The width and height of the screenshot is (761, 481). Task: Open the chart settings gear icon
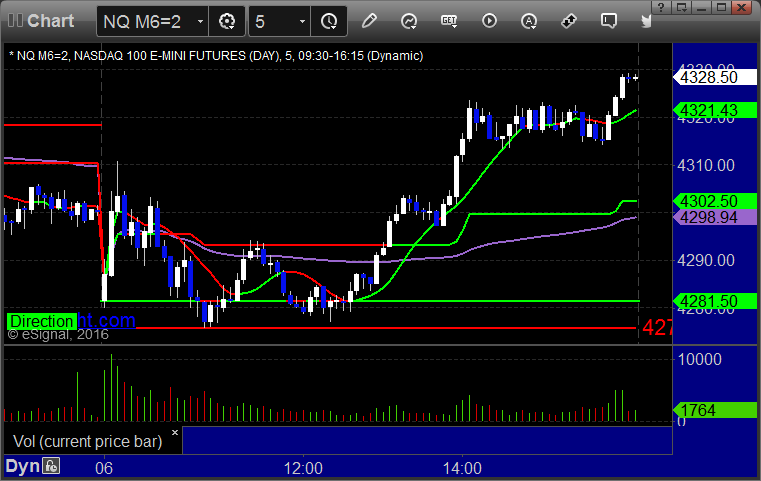[x=227, y=21]
